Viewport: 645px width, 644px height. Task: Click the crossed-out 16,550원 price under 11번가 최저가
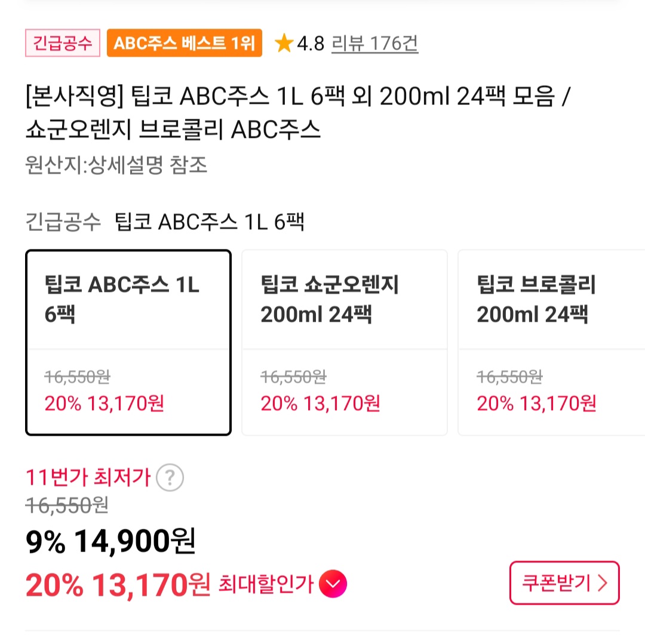click(67, 505)
